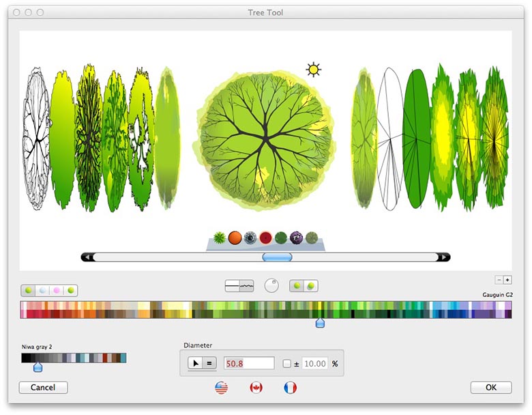
Task: Select the orange round tree symbol
Action: pyautogui.click(x=235, y=238)
